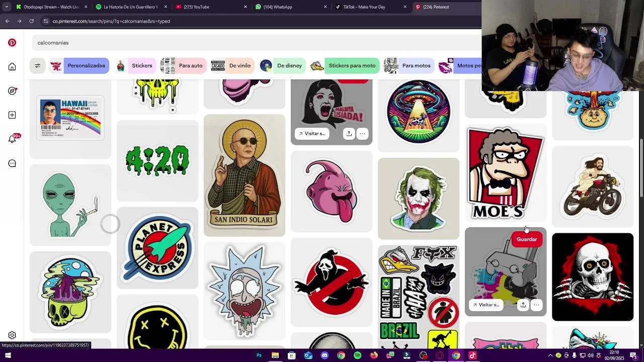
Task: Open Discord from the taskbar
Action: [325, 355]
